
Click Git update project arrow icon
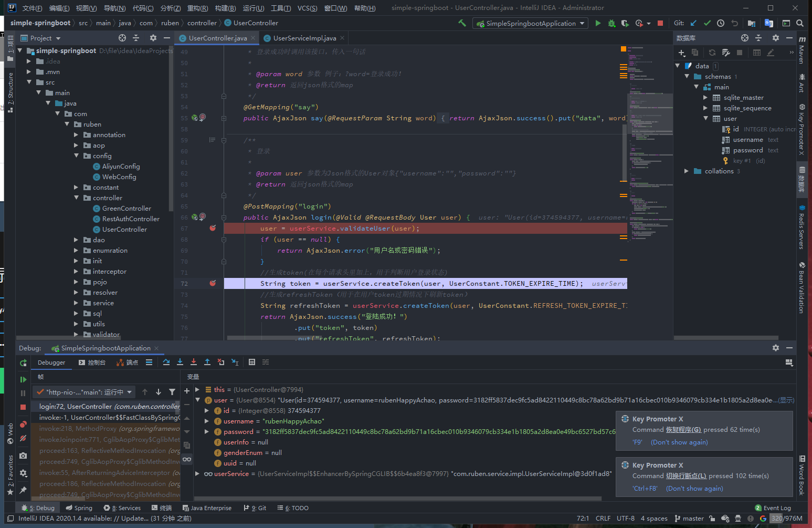(693, 23)
